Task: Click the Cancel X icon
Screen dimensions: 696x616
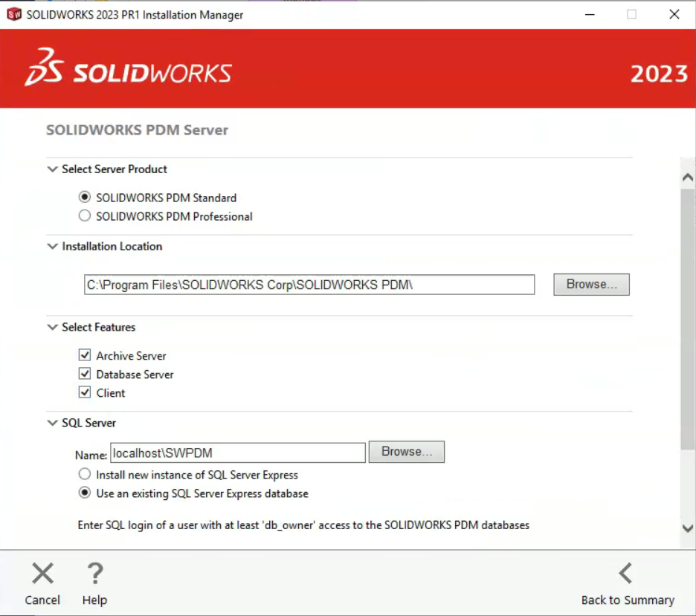Action: (42, 574)
